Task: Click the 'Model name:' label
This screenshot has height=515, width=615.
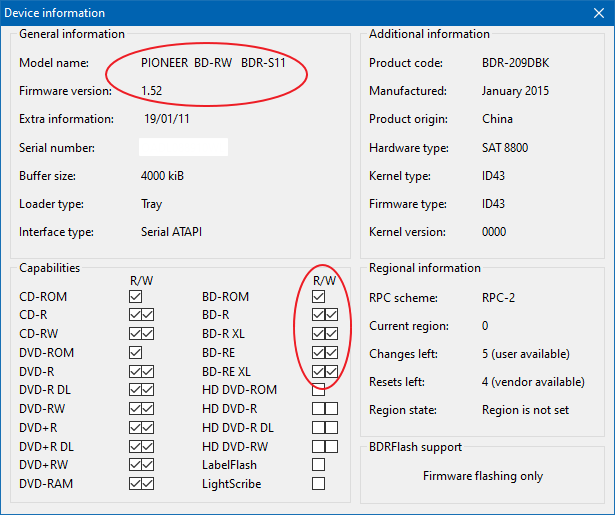Action: [x=54, y=63]
